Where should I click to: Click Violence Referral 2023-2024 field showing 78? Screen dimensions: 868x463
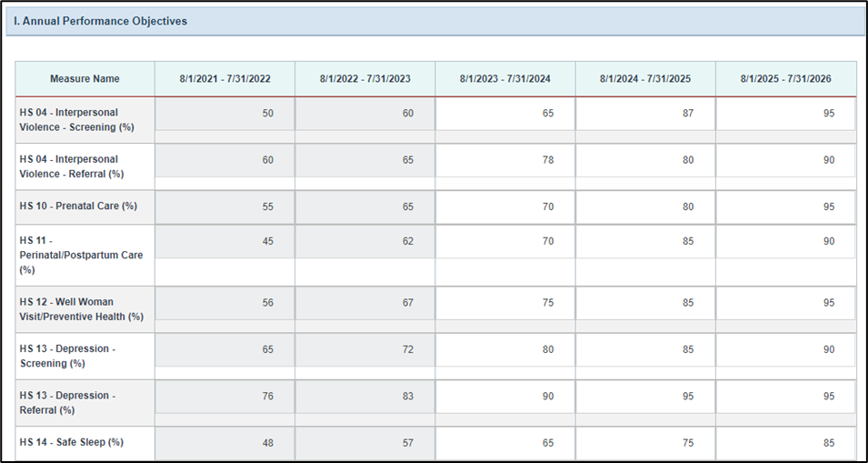coord(504,160)
